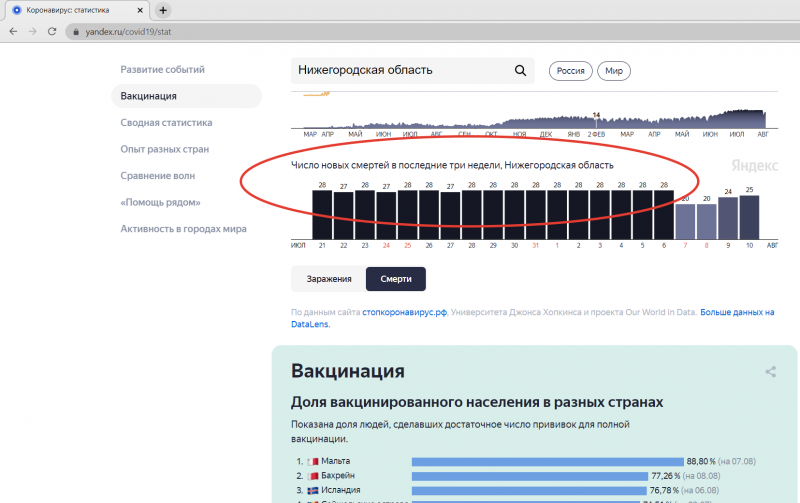
Task: Click the Бахрейн flag icon
Action: click(x=313, y=476)
